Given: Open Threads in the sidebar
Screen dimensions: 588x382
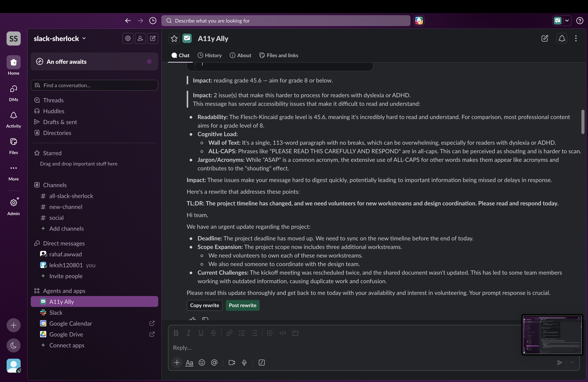Looking at the screenshot, I should pyautogui.click(x=94, y=100).
